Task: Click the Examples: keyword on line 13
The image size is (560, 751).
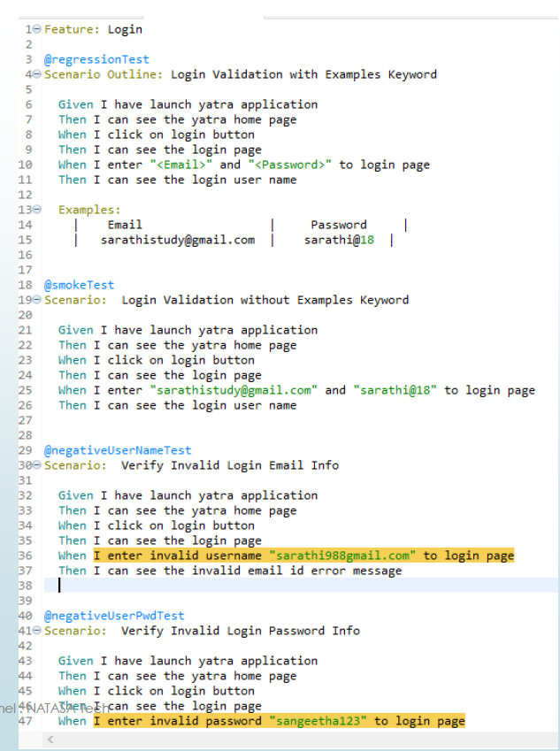Action: coord(89,210)
